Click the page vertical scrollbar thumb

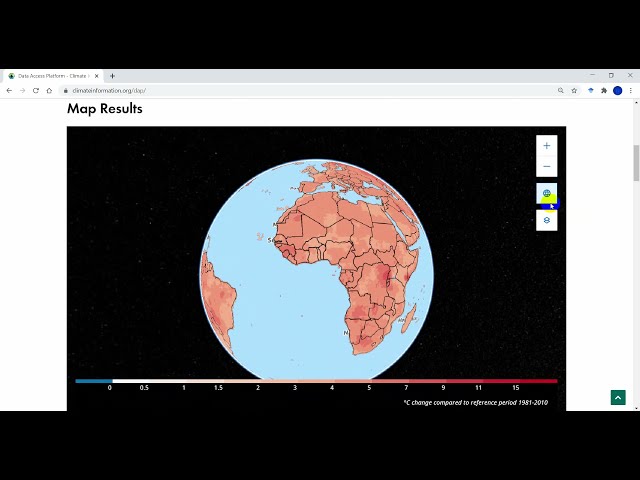click(x=636, y=162)
